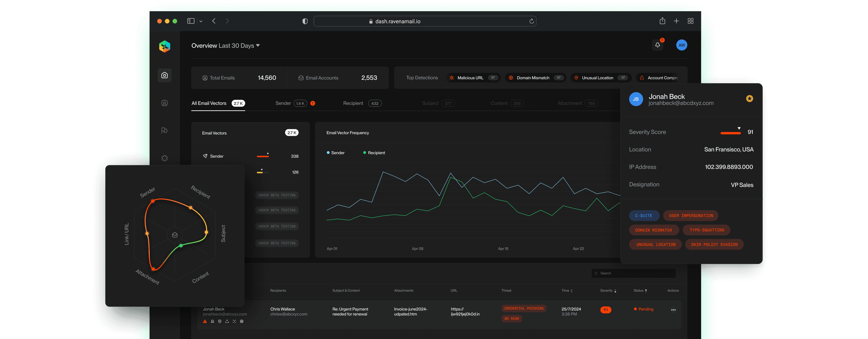This screenshot has width=868, height=339.
Task: Open the Last 30 Days period dropdown
Action: (x=239, y=45)
